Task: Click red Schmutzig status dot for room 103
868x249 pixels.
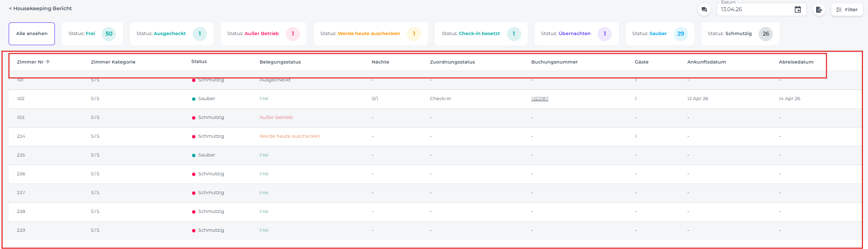Action: point(194,118)
